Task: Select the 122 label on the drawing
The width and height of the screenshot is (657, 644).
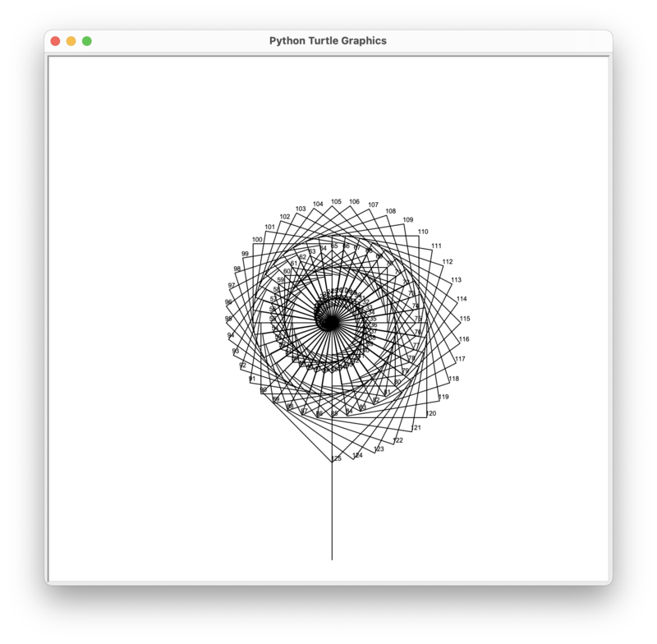Action: click(x=398, y=440)
